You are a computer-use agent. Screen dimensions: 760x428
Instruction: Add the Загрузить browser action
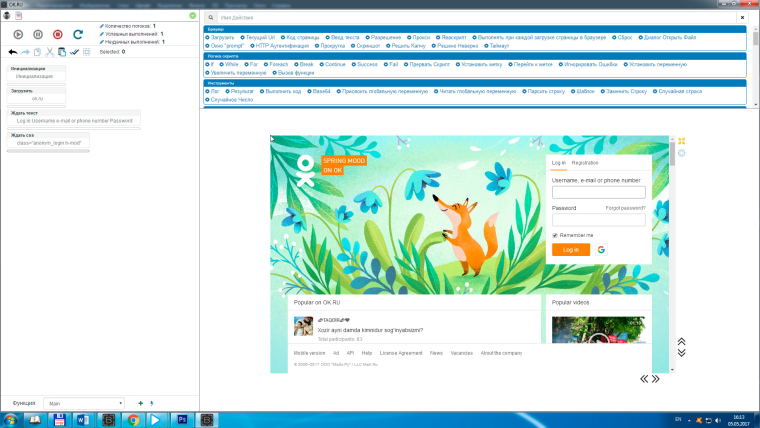[x=222, y=37]
